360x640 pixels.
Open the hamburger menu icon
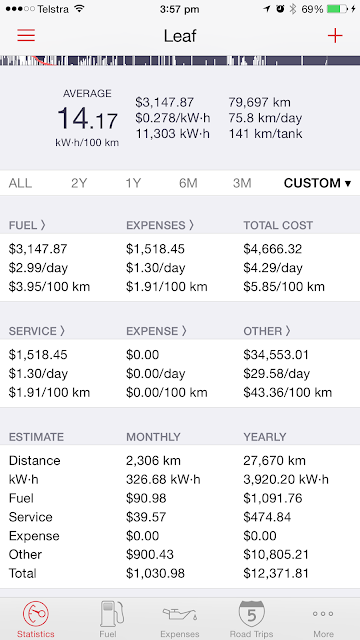(26, 36)
